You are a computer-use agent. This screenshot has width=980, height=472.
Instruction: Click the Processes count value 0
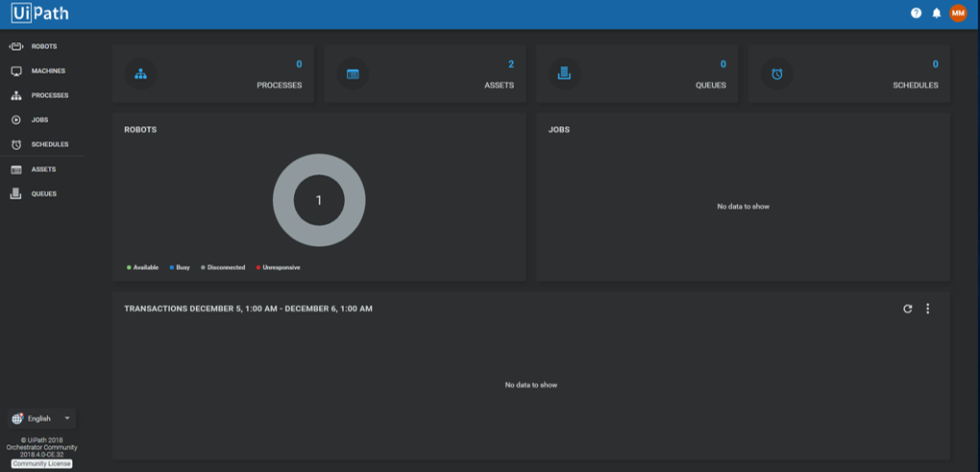coord(299,64)
